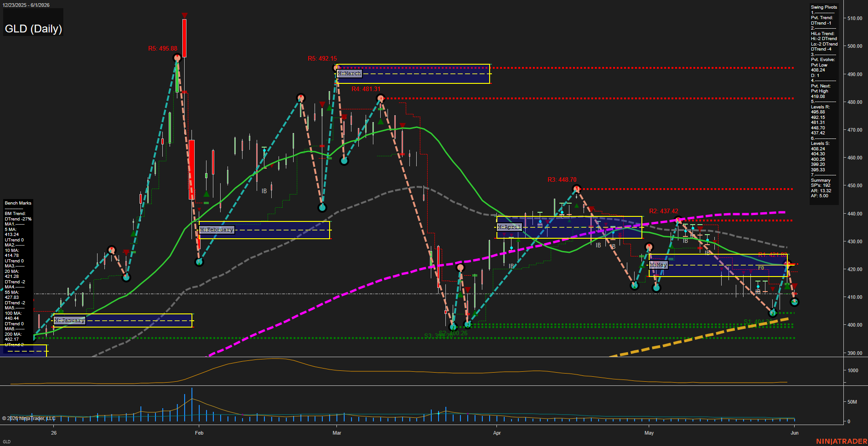
Task: Click the M:May monthly range label
Action: [659, 265]
